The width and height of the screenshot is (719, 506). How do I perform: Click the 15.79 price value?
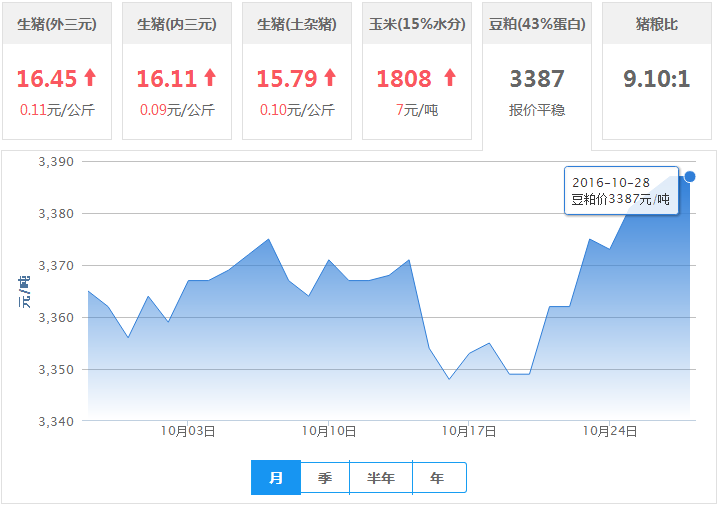[x=287, y=78]
